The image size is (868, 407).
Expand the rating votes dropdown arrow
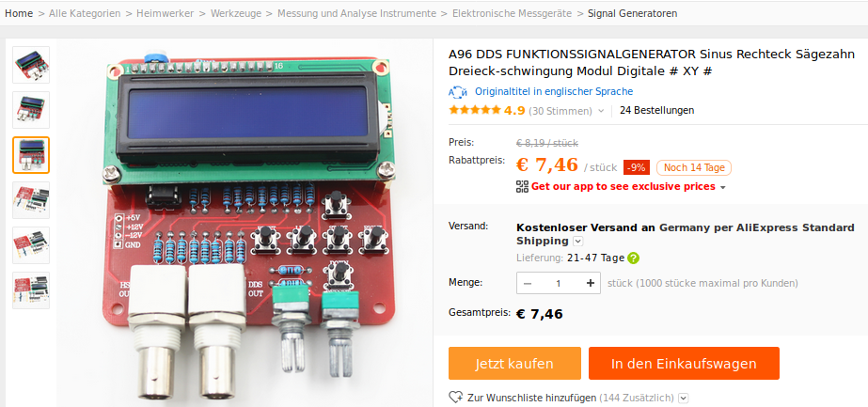601,111
